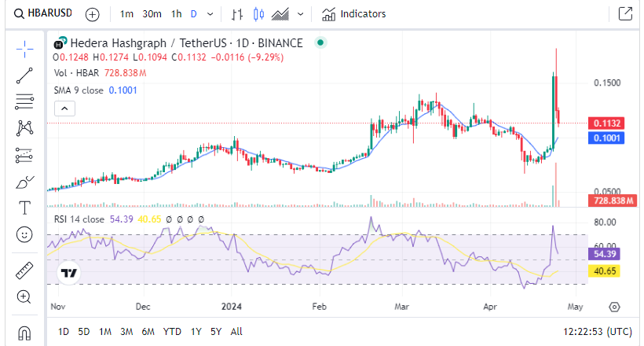
Task: Select the 1h timeframe
Action: coord(176,14)
